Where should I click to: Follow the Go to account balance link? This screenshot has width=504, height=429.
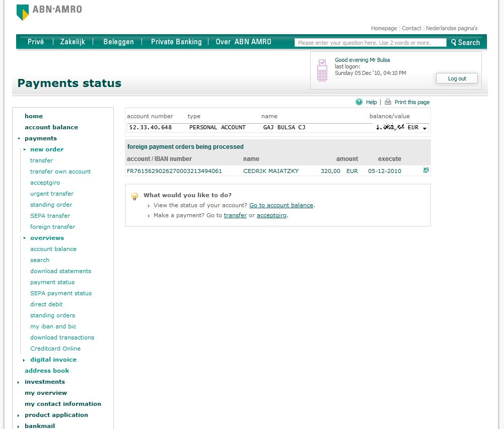(x=281, y=205)
